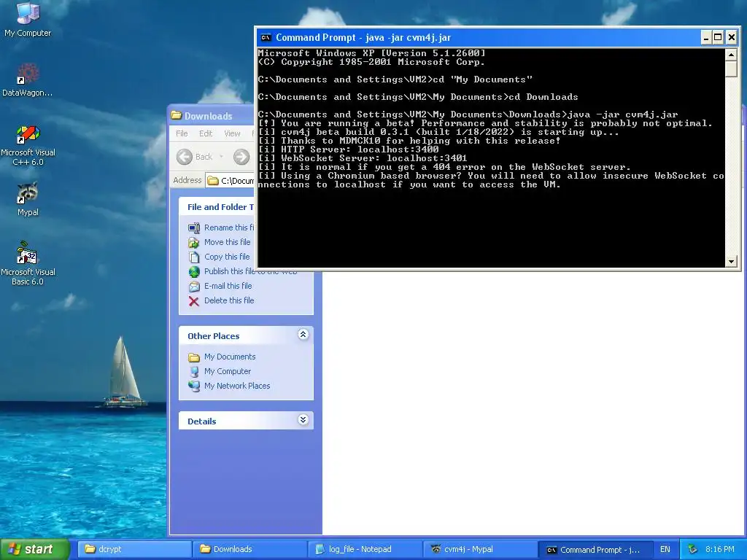The height and width of the screenshot is (560, 747).
Task: Click the Downloads window title bar text
Action: [208, 116]
